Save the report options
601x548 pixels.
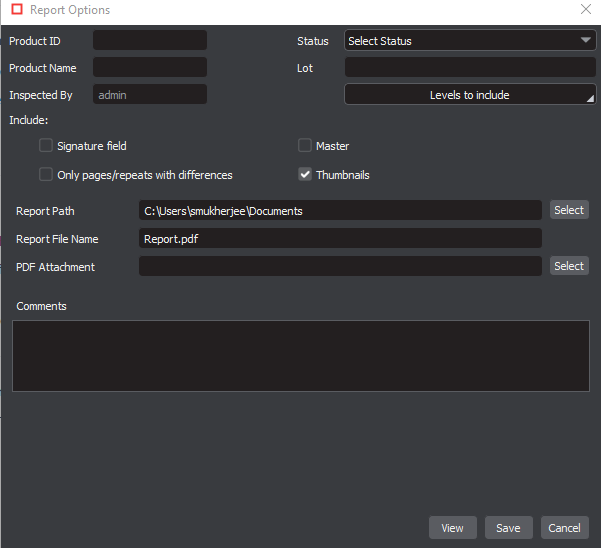point(508,528)
